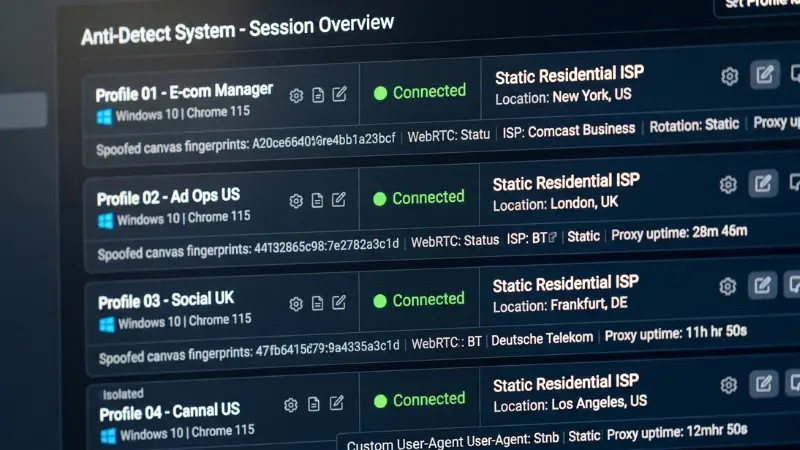Viewport: 800px width, 450px height.
Task: Open proxy settings gear for New York, US
Action: coord(730,76)
